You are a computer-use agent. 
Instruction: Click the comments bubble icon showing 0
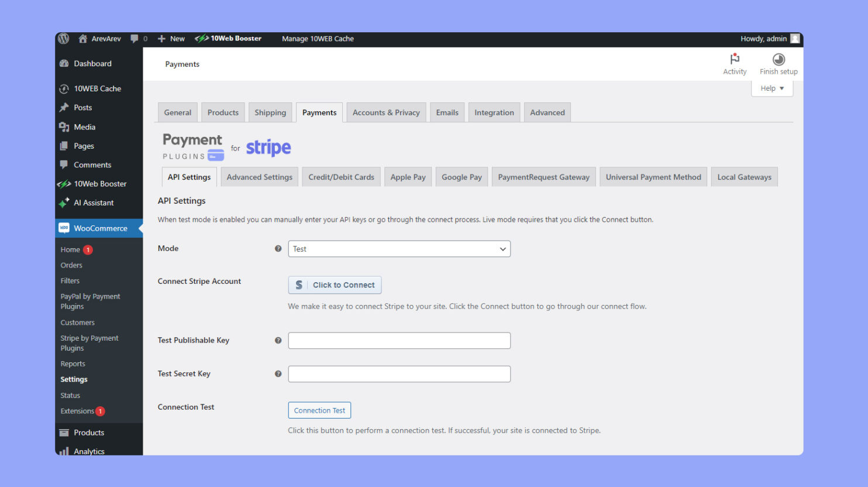click(x=136, y=39)
